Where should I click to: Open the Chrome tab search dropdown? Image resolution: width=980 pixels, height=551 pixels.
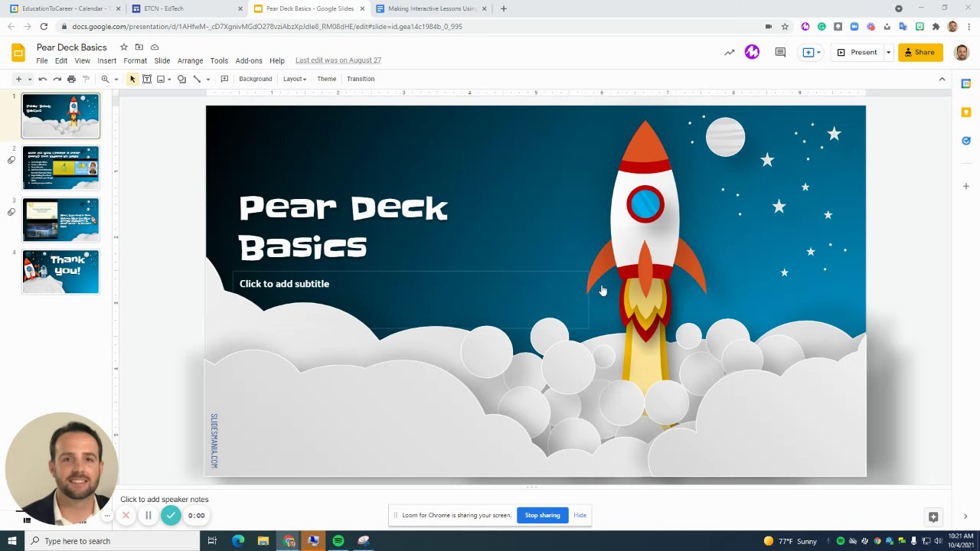[899, 8]
